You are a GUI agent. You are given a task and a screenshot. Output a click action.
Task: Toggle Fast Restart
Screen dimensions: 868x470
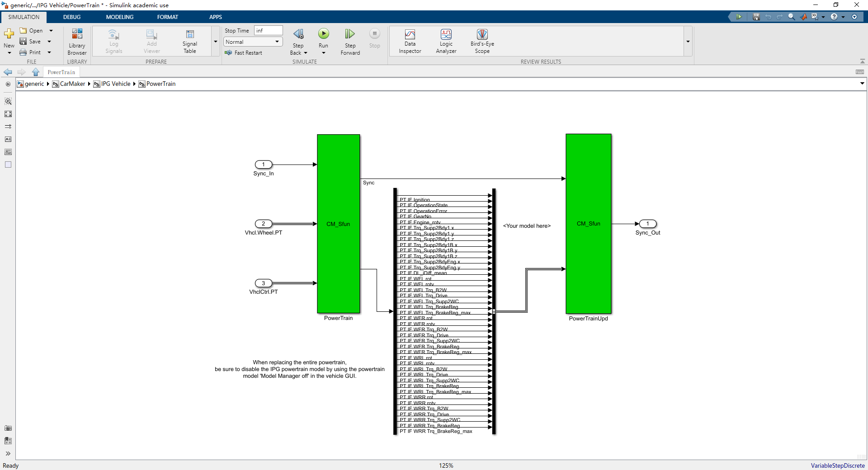pos(244,53)
